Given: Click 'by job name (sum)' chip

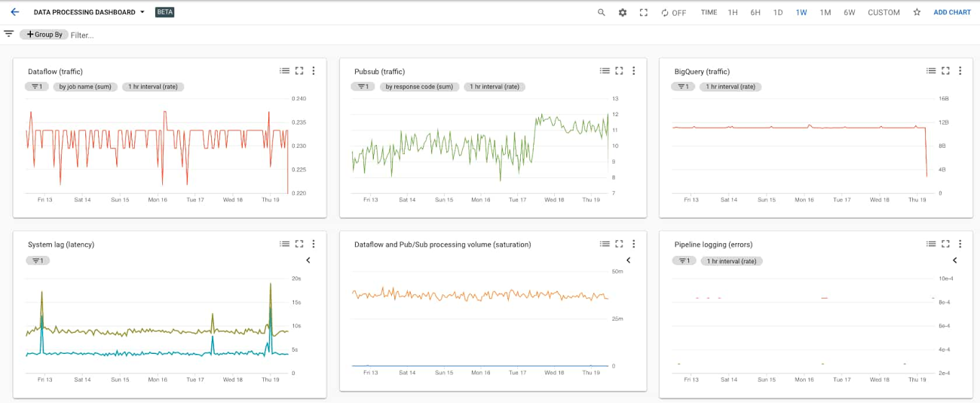Looking at the screenshot, I should pyautogui.click(x=85, y=87).
